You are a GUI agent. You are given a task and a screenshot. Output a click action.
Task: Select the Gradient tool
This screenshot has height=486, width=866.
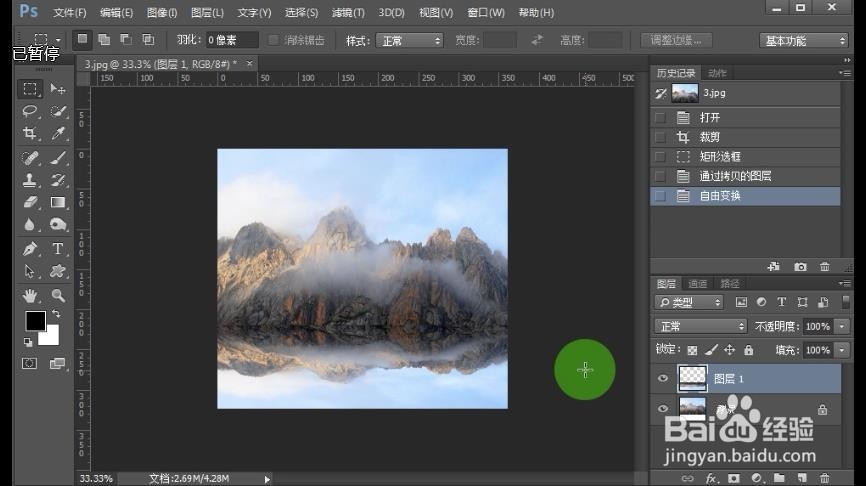57,202
